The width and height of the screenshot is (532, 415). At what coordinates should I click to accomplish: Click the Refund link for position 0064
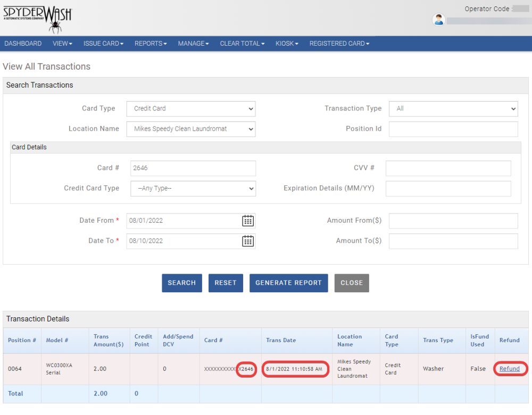pos(509,369)
